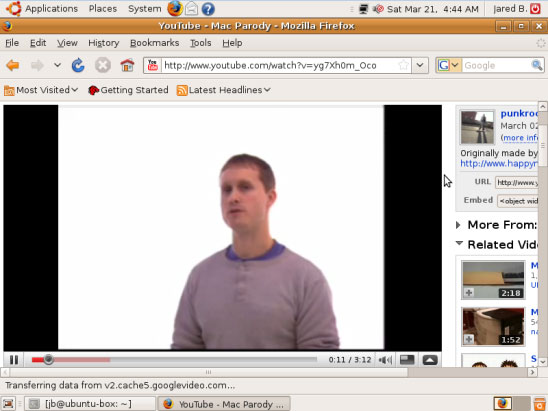Click the YouTube URL address field
Image resolution: width=548 pixels, height=411 pixels.
pyautogui.click(x=279, y=65)
